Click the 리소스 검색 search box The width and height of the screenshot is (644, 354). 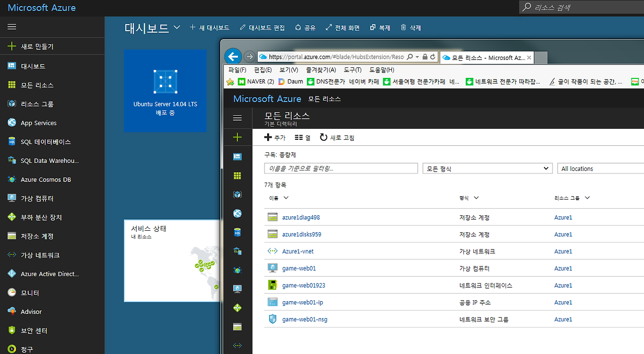(x=582, y=7)
